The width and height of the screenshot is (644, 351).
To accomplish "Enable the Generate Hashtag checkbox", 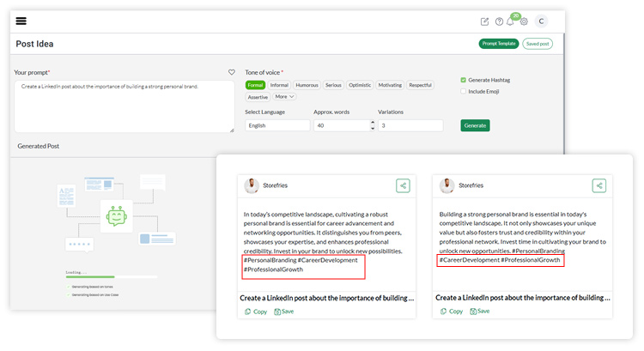I will click(464, 80).
